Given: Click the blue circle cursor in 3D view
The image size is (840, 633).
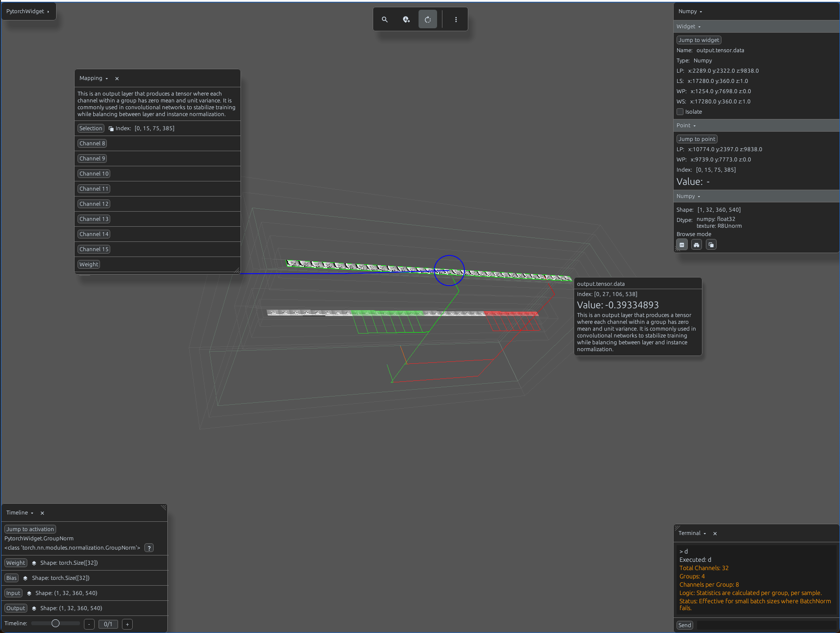Looking at the screenshot, I should [449, 270].
